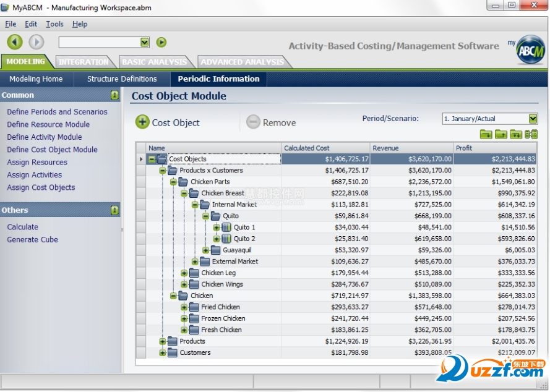Click the Guayaquil folder icon
Viewport: 550px width, 392px height.
coord(216,250)
